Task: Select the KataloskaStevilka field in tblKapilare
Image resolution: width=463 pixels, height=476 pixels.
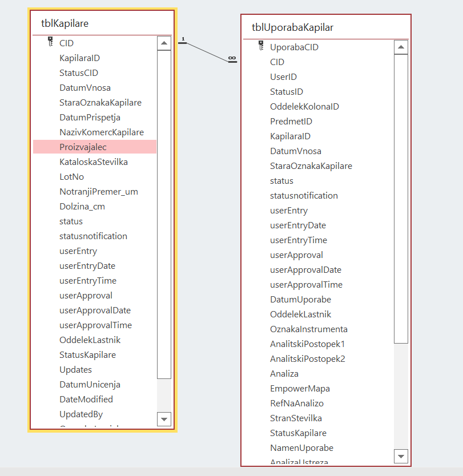Action: 94,162
